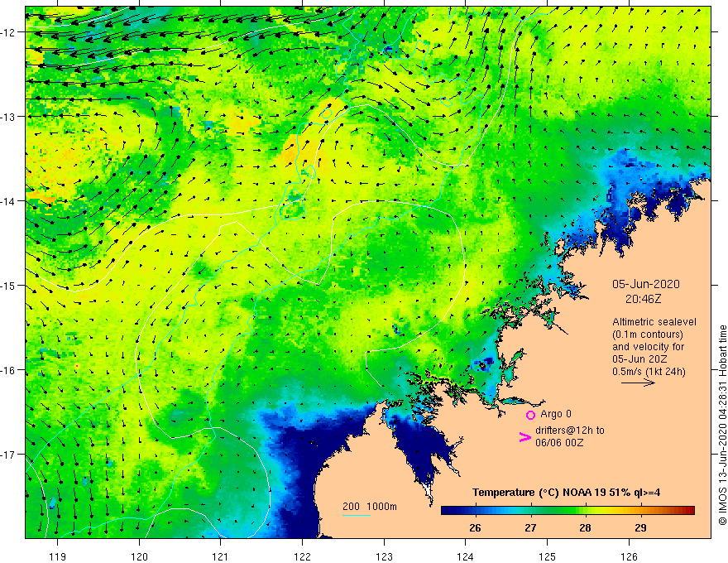The height and width of the screenshot is (563, 728).
Task: Click longitude label 122
Action: (x=302, y=556)
